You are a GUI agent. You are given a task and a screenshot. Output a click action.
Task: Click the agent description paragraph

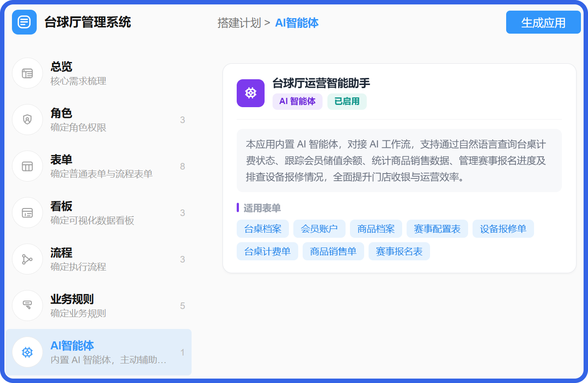(399, 161)
